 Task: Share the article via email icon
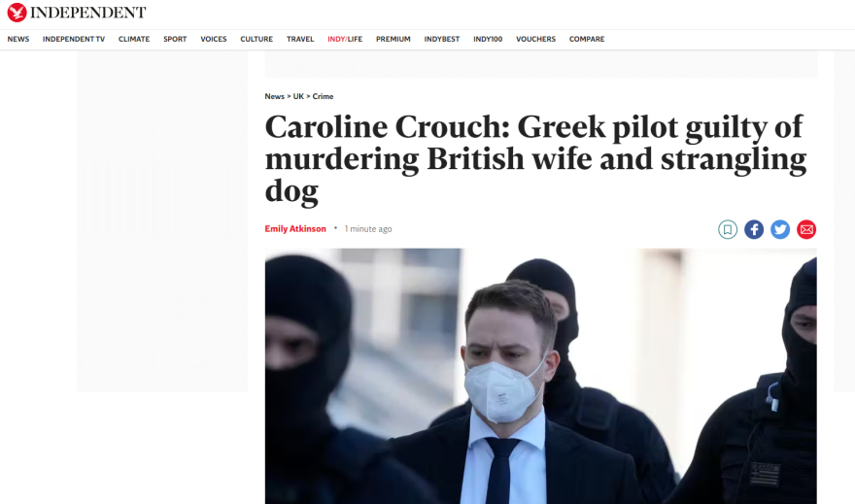[805, 229]
